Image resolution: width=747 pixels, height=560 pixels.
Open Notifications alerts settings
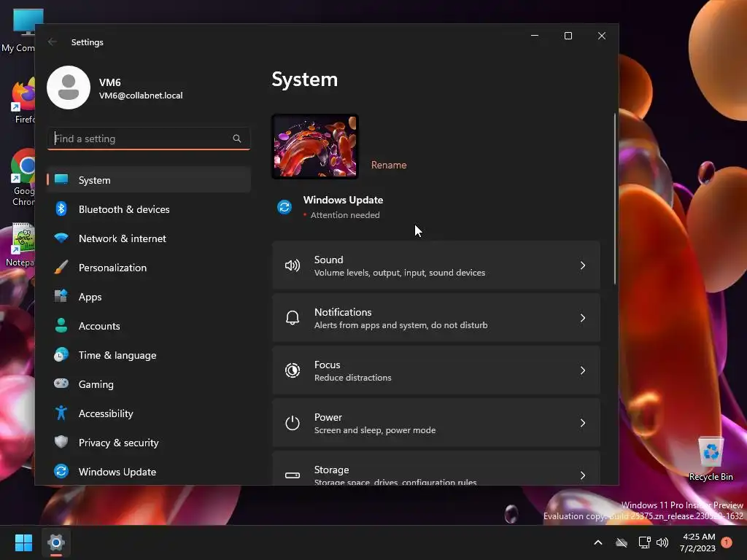(x=436, y=318)
